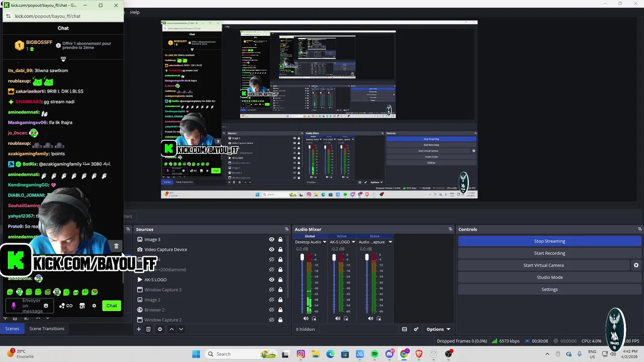Hide Video Capture Device source eye icon
The image size is (644, 362).
click(x=272, y=249)
